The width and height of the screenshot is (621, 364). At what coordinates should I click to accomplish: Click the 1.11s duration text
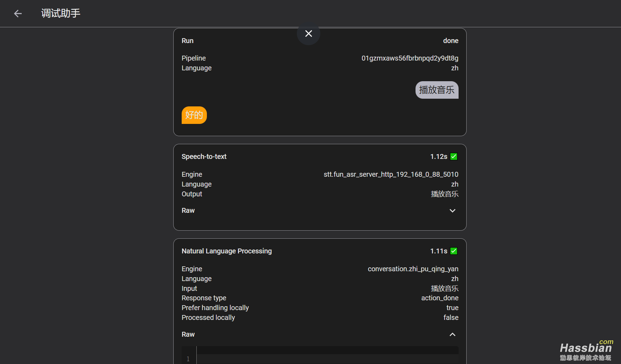point(439,251)
